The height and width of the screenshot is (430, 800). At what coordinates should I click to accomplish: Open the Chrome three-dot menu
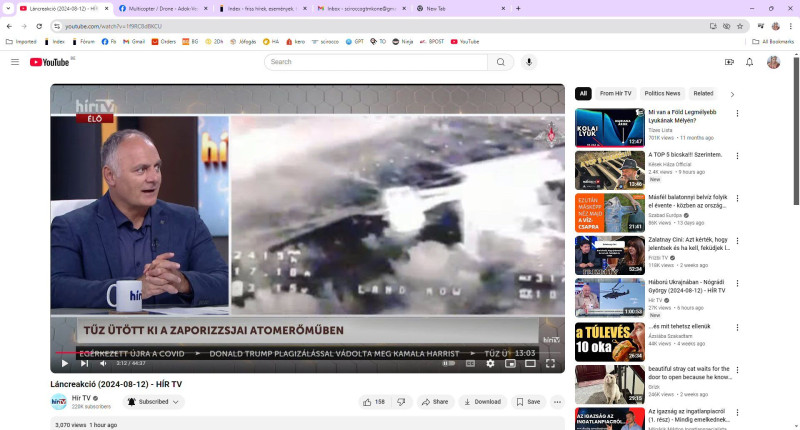coord(790,26)
